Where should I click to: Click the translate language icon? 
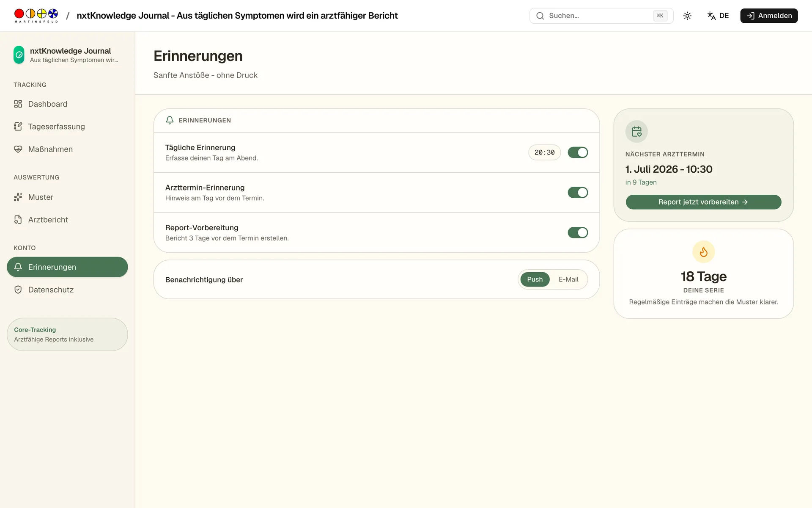coord(711,16)
